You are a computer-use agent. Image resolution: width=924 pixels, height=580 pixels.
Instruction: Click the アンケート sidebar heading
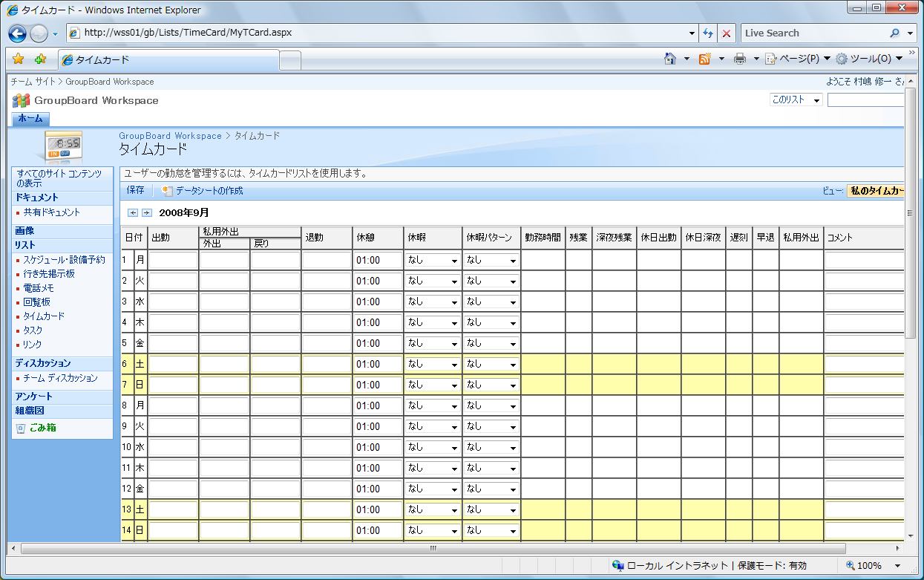point(34,397)
